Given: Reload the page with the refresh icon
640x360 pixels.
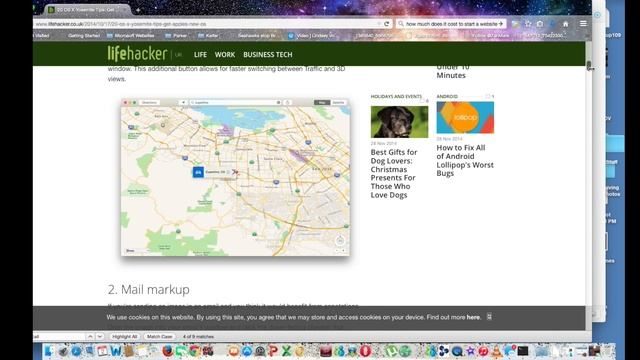Looking at the screenshot, I should [x=387, y=24].
